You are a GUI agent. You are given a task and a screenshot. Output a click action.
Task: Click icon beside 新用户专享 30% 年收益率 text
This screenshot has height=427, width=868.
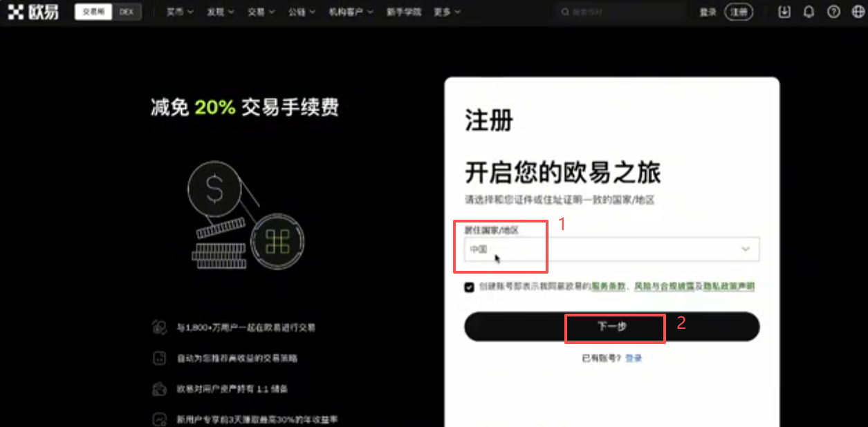(x=160, y=419)
